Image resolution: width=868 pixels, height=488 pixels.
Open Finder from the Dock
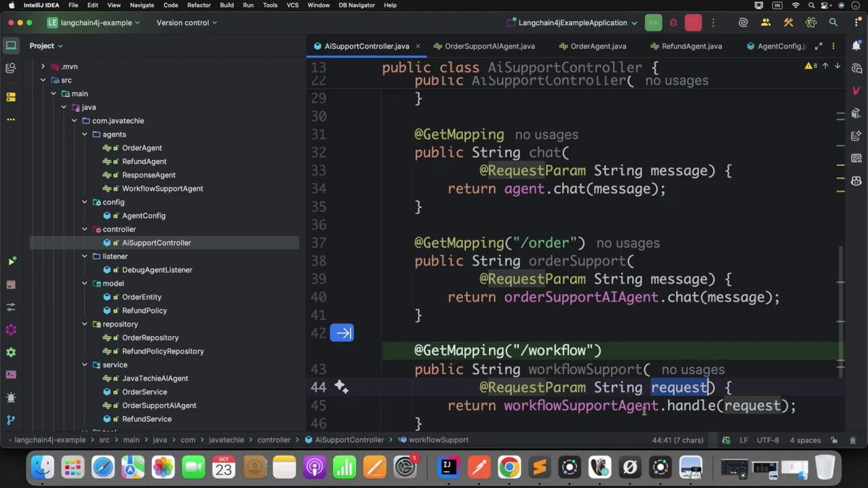pyautogui.click(x=42, y=467)
